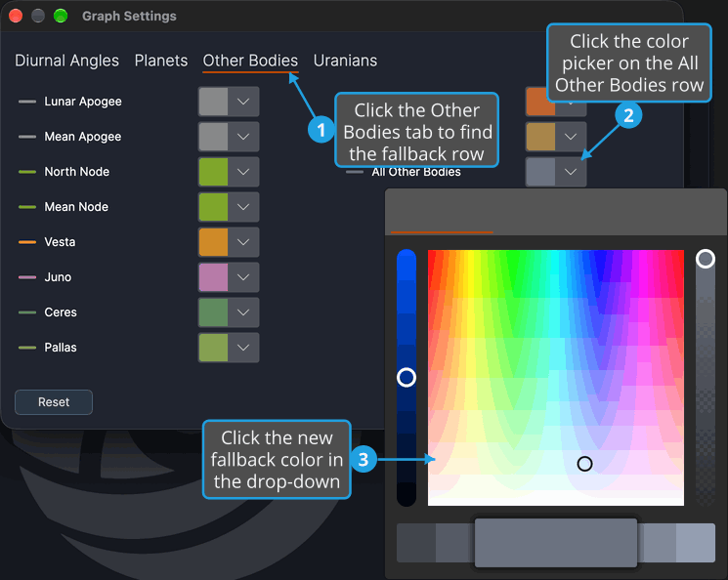This screenshot has width=728, height=580.
Task: Click the Mean Node green color swatch
Action: pyautogui.click(x=214, y=207)
